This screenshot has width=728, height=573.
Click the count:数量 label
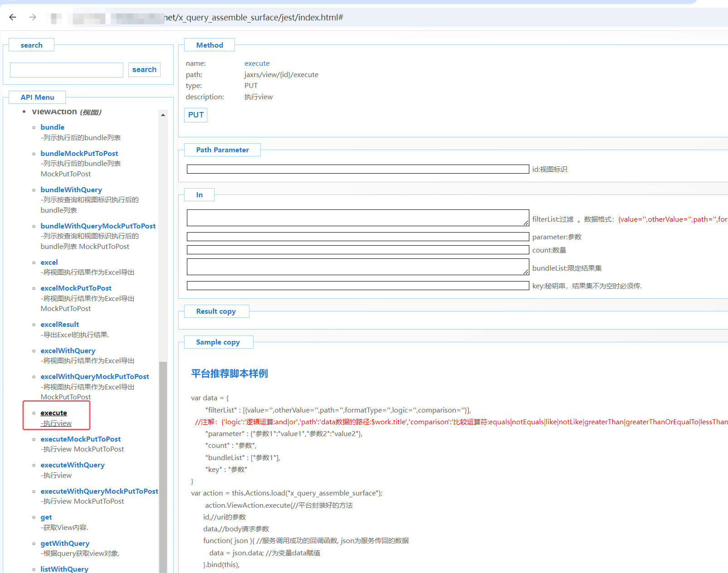549,250
